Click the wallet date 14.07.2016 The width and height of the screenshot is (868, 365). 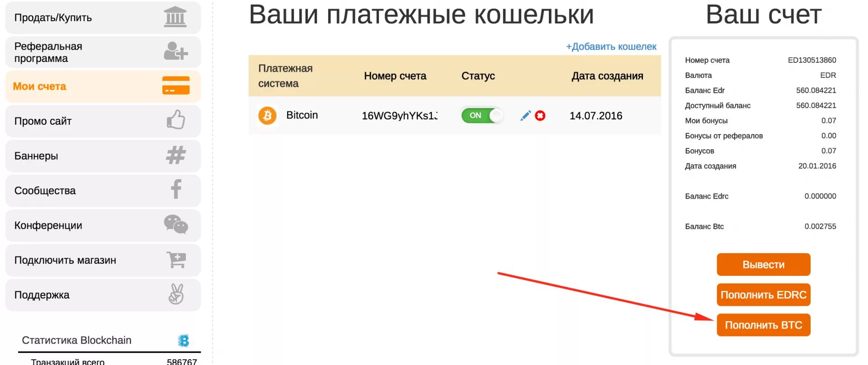click(596, 116)
